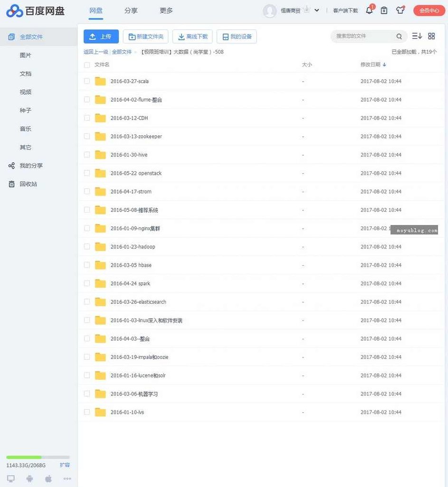Select all files via header checkbox
Viewport: 448px width, 487px height.
coord(86,66)
